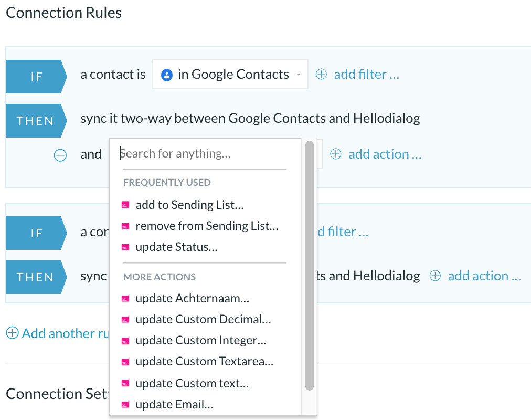Click 'add action …' link in first rule
531x420 pixels.
click(385, 154)
